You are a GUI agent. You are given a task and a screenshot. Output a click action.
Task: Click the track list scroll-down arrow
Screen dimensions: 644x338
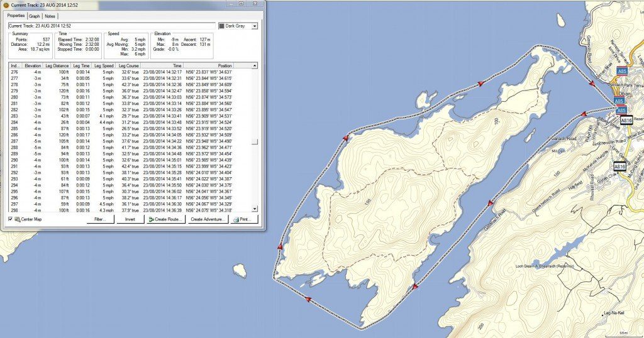(x=255, y=209)
